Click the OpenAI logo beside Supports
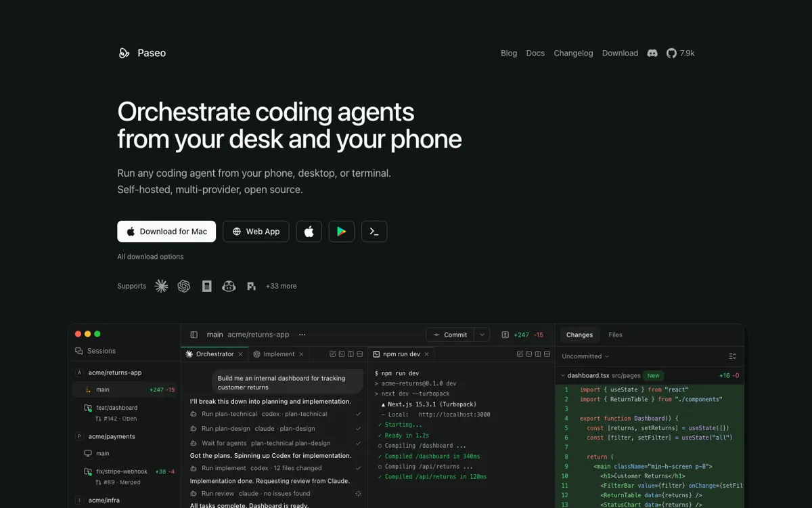Screen dimensions: 812x508 184,286
